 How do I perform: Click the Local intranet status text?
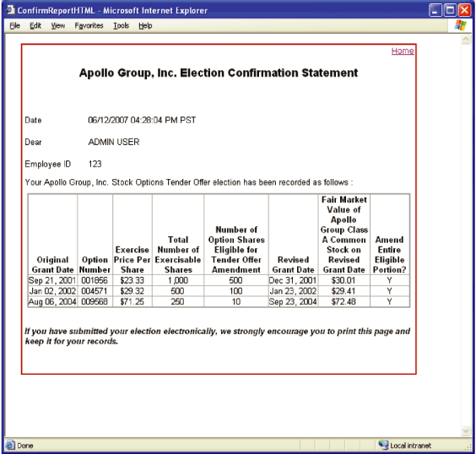[x=410, y=446]
